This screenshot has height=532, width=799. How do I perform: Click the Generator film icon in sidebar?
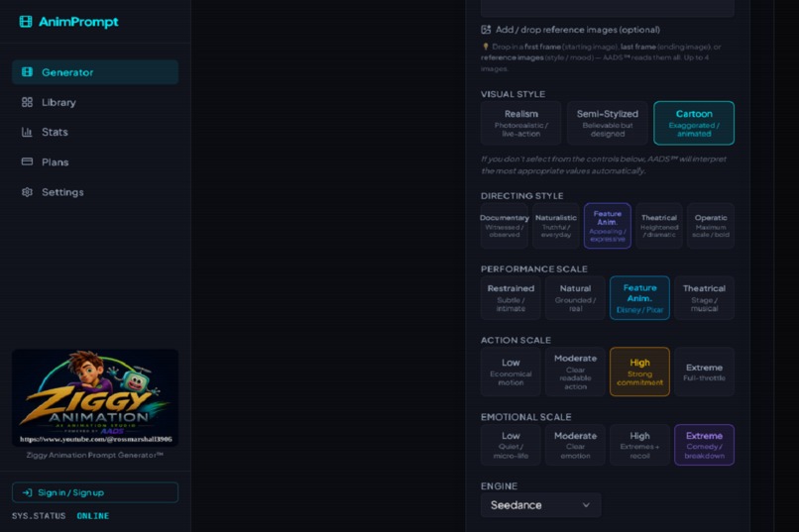[x=27, y=72]
